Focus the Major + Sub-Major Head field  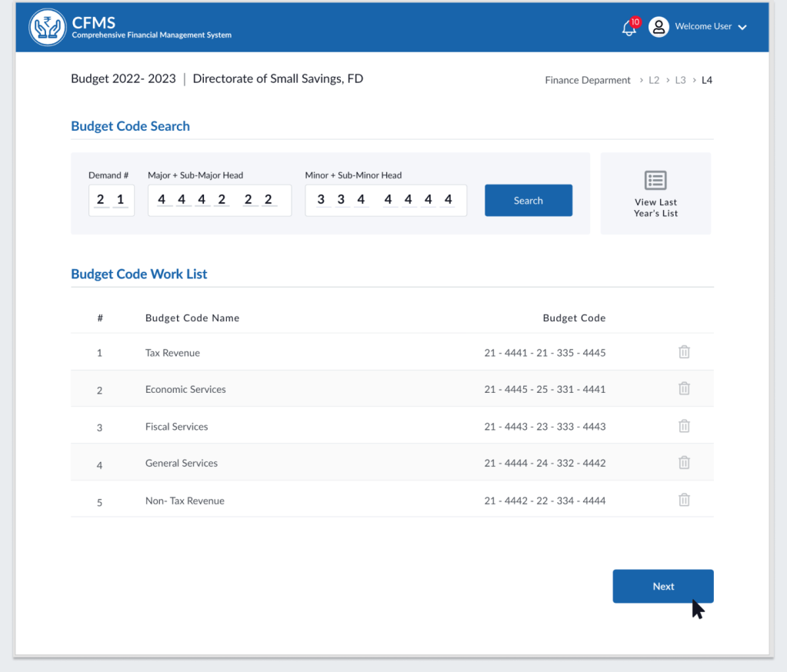[x=219, y=201]
